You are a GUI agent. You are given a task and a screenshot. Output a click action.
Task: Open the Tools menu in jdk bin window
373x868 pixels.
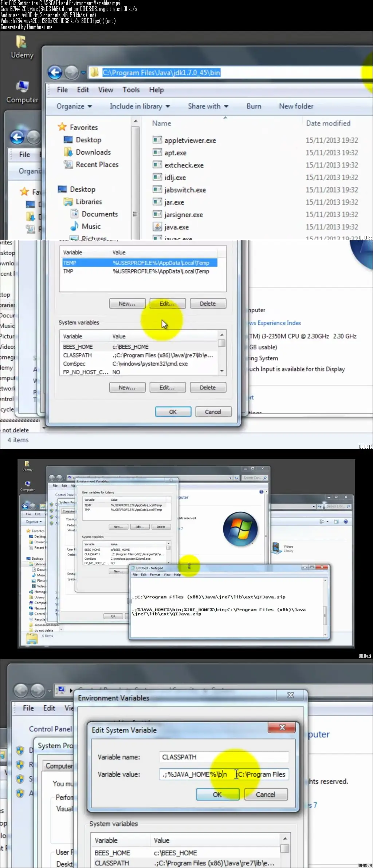click(x=131, y=90)
